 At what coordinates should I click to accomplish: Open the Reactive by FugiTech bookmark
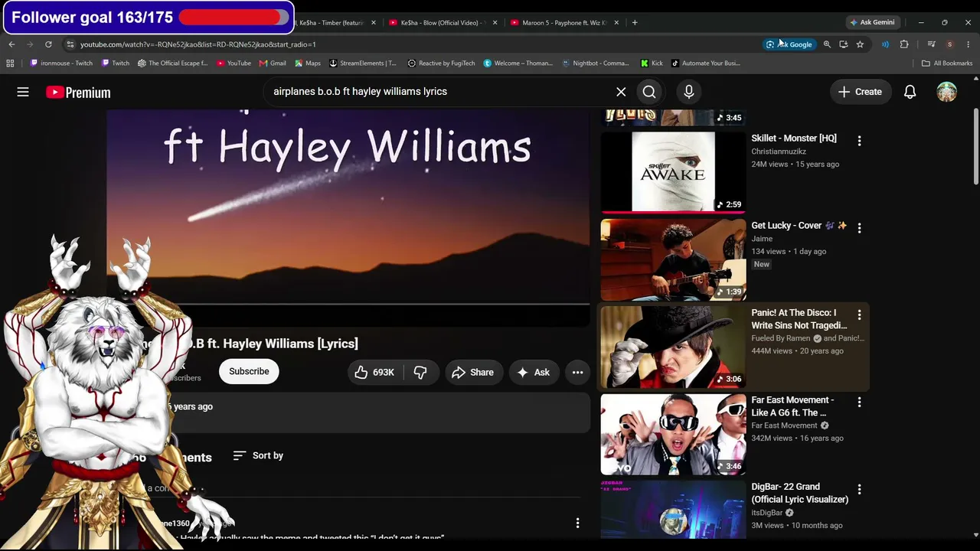(442, 64)
